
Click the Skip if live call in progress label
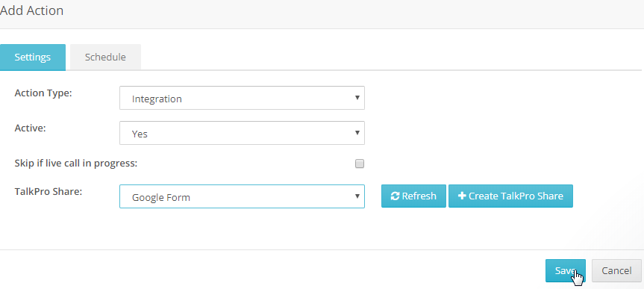pos(76,164)
